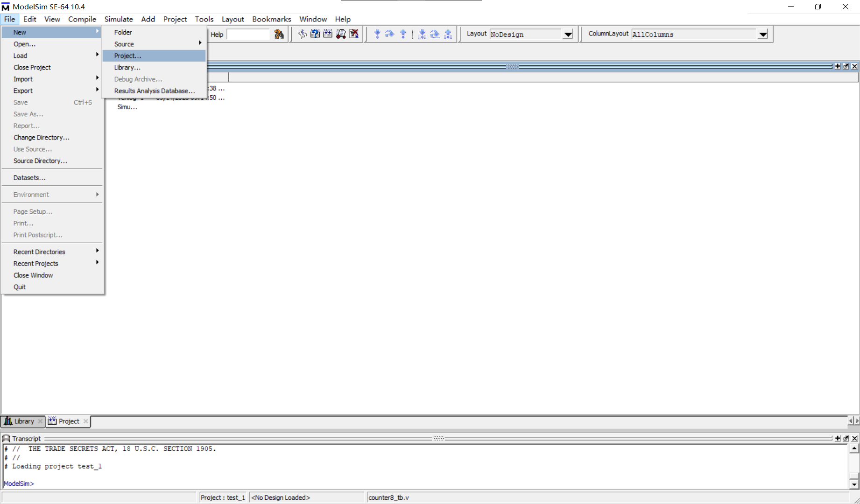
Task: Expand the Recent Directories submenu
Action: [x=52, y=252]
